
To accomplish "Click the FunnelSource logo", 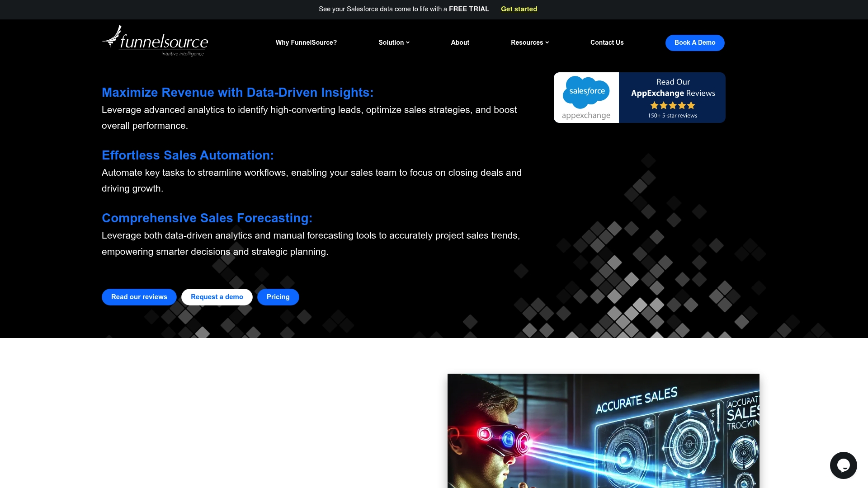I will click(155, 41).
